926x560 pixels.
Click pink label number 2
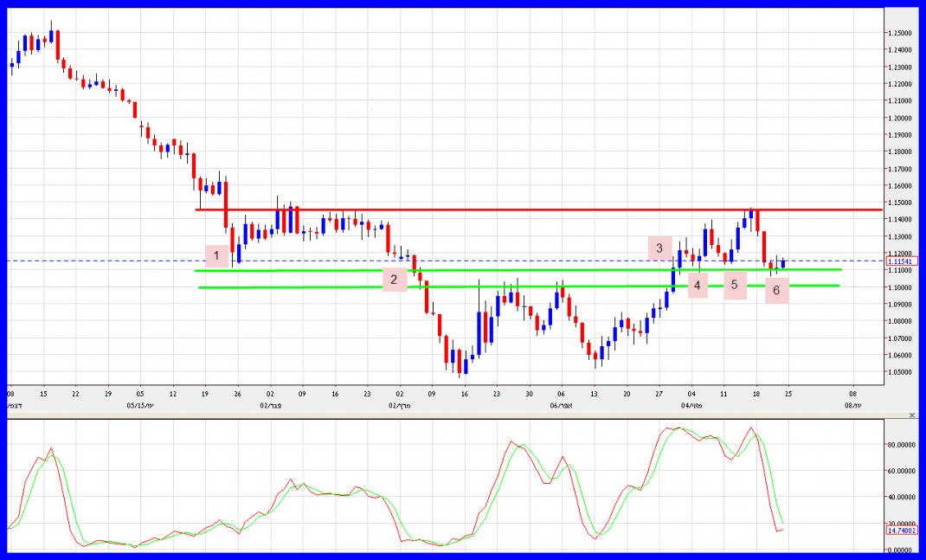point(394,279)
